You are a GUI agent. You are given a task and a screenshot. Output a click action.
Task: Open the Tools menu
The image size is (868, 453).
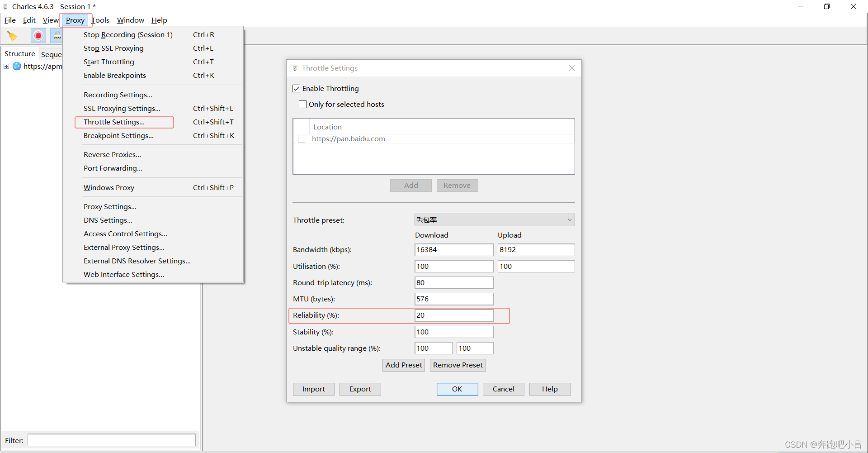[100, 20]
